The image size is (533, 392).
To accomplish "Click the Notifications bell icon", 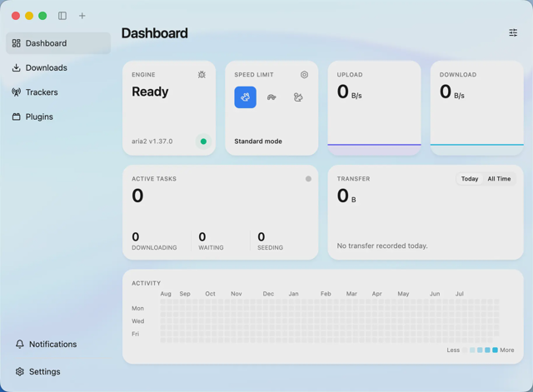I will [x=20, y=344].
